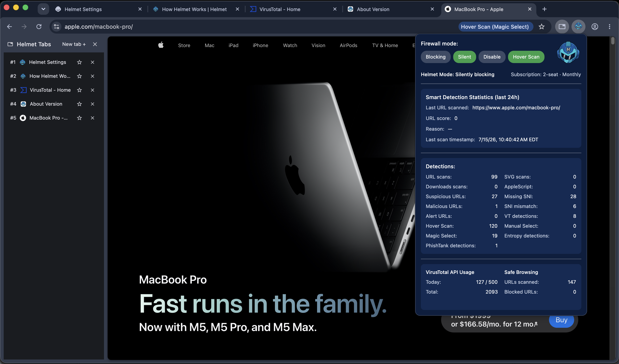Open the site information icon in address bar
This screenshot has width=619, height=364.
tap(56, 27)
